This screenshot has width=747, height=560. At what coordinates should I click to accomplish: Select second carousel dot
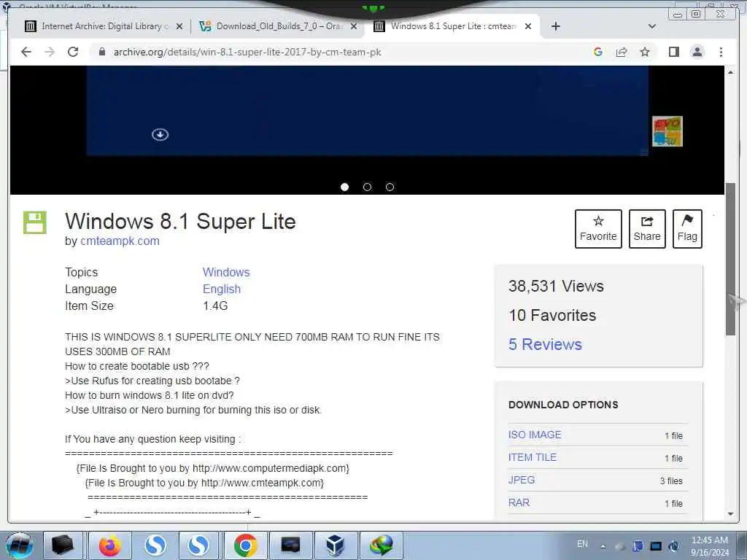click(x=367, y=187)
